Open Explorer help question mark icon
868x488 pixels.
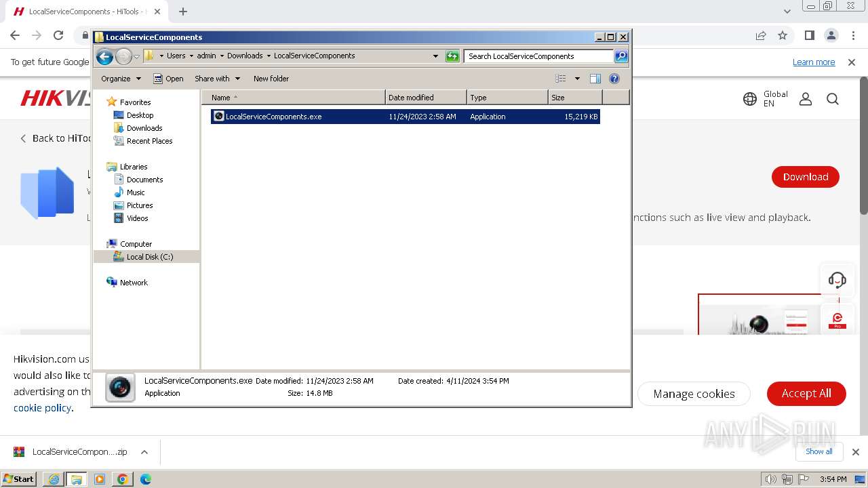click(614, 79)
